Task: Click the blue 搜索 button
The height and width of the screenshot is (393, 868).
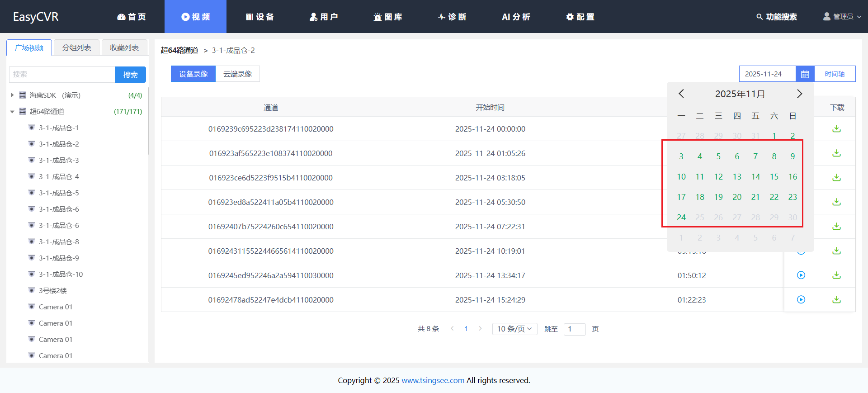Action: [130, 75]
